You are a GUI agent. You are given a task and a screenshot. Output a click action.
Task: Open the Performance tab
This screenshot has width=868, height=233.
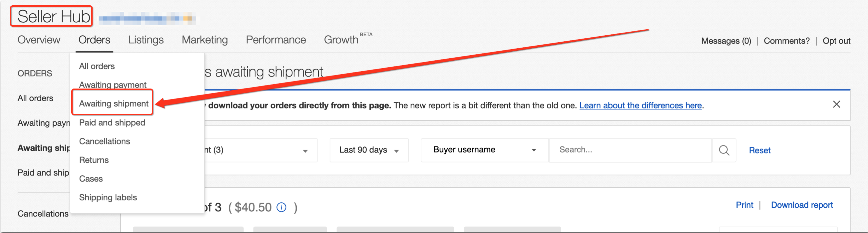[276, 40]
